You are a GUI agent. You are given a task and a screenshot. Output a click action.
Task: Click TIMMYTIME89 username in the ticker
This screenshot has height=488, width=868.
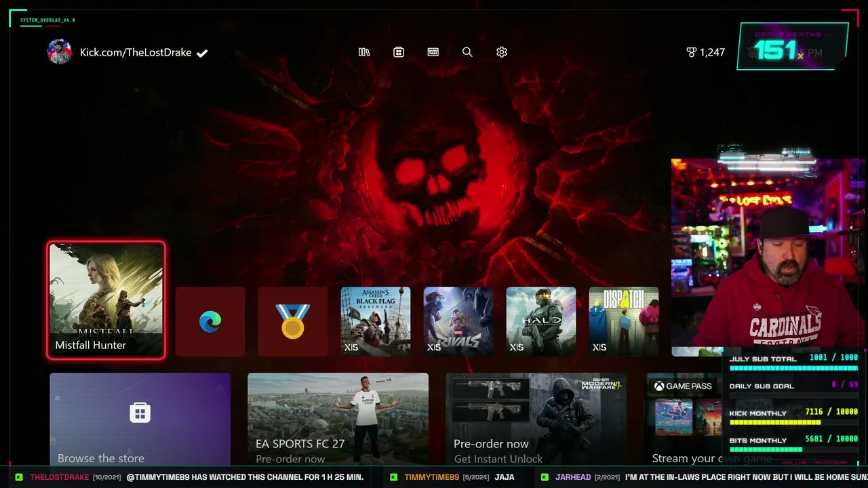[x=432, y=477]
